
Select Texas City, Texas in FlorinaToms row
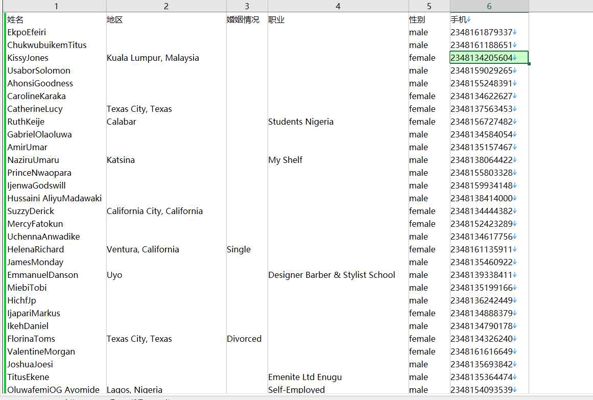tap(166, 339)
